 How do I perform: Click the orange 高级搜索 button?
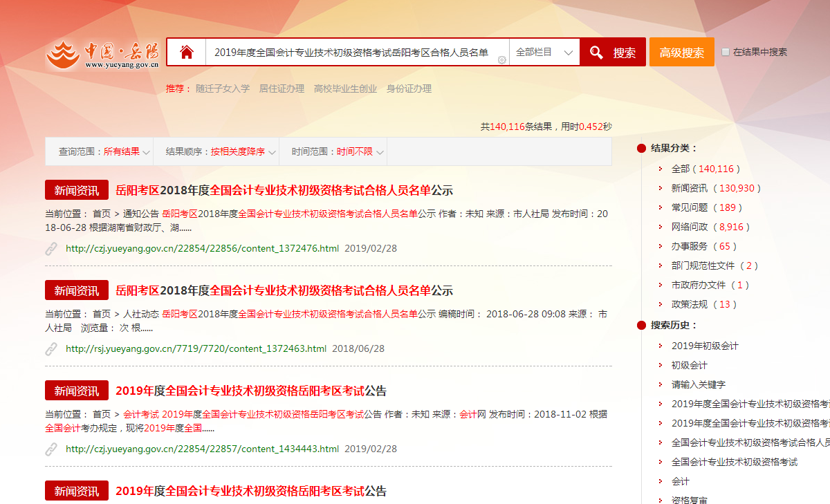(x=681, y=53)
